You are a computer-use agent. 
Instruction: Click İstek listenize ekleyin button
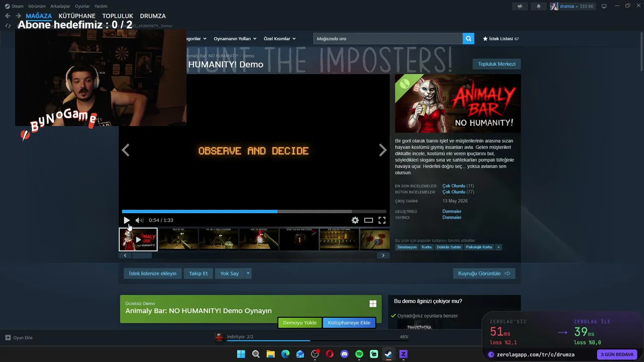(152, 274)
